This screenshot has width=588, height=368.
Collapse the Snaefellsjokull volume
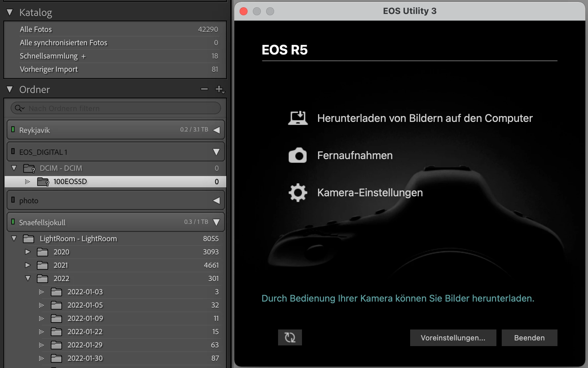tap(216, 222)
